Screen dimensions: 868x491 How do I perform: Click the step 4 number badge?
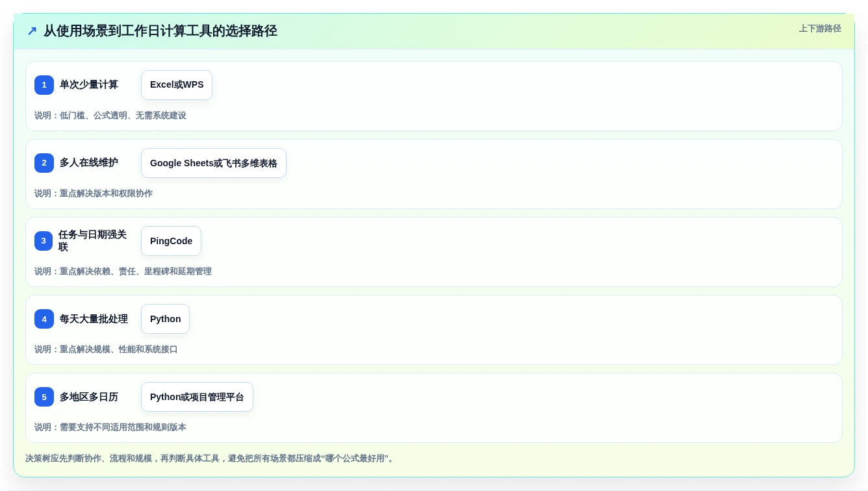44,319
